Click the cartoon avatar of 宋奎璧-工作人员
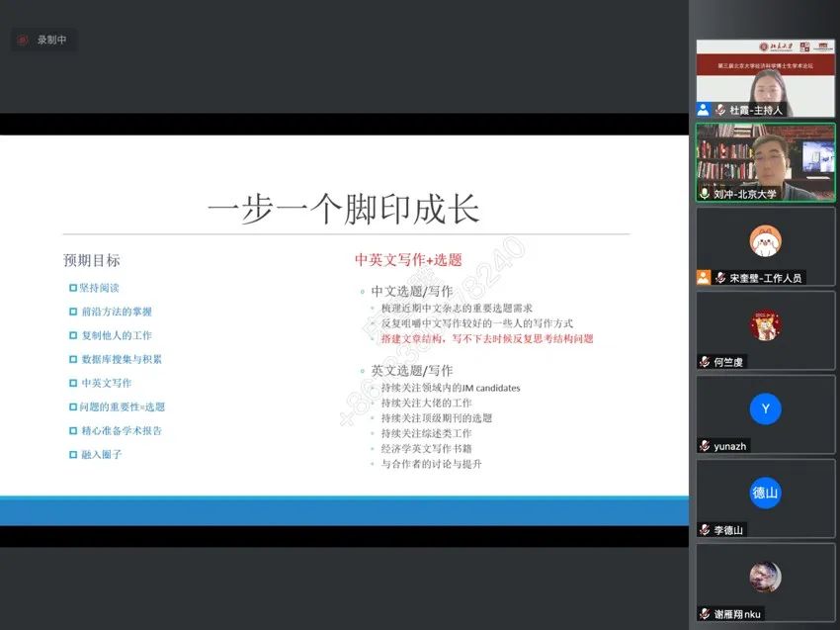This screenshot has width=840, height=630. pos(765,240)
